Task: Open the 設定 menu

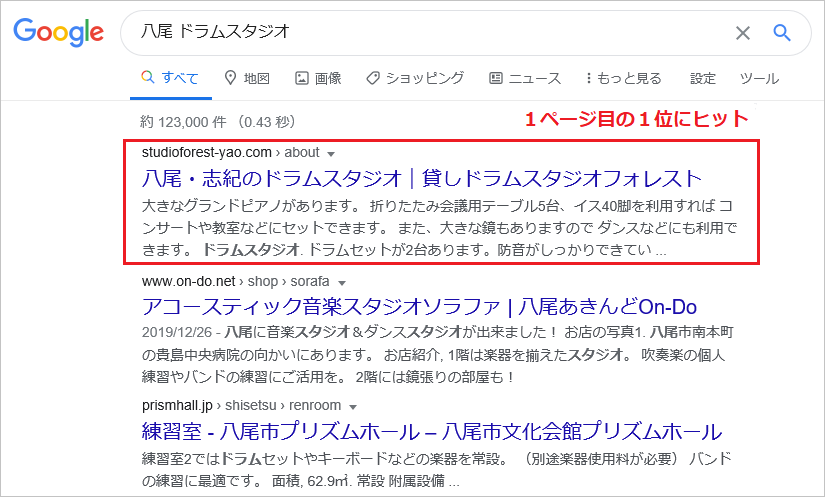Action: (x=703, y=78)
